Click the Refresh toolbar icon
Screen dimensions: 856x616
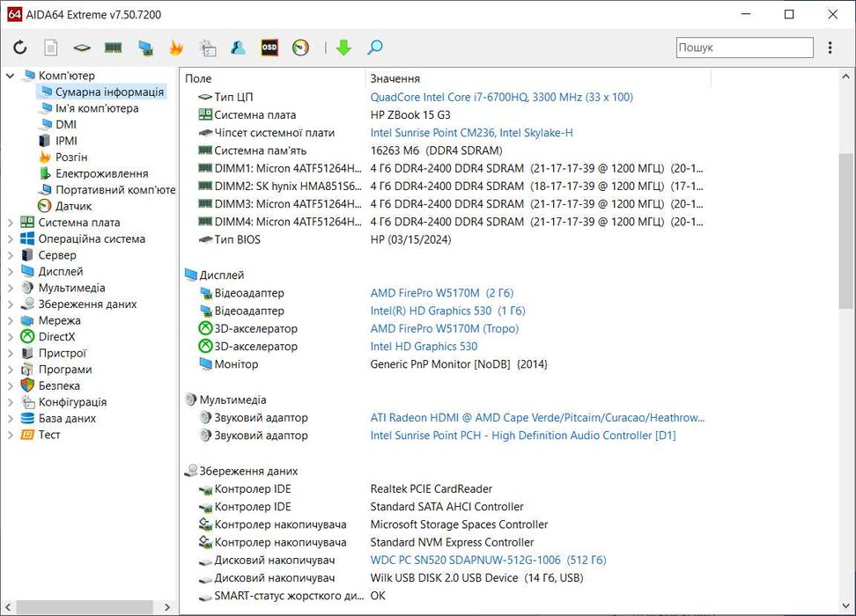tap(20, 48)
